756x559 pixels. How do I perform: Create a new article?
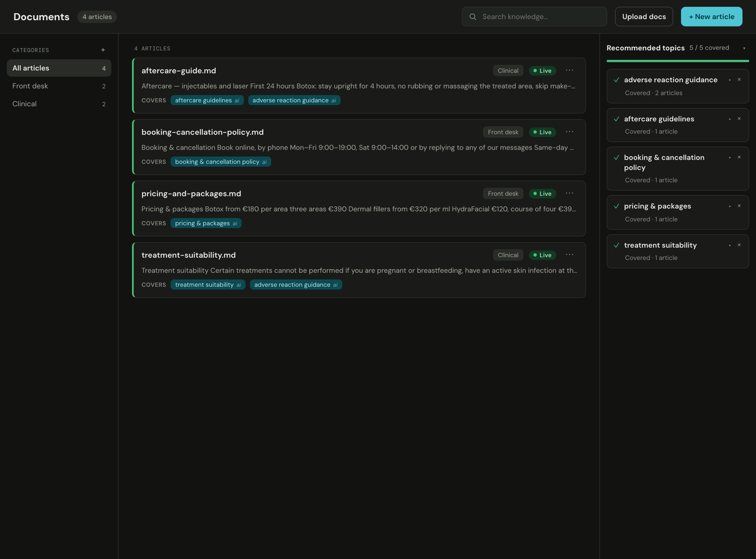click(x=711, y=17)
